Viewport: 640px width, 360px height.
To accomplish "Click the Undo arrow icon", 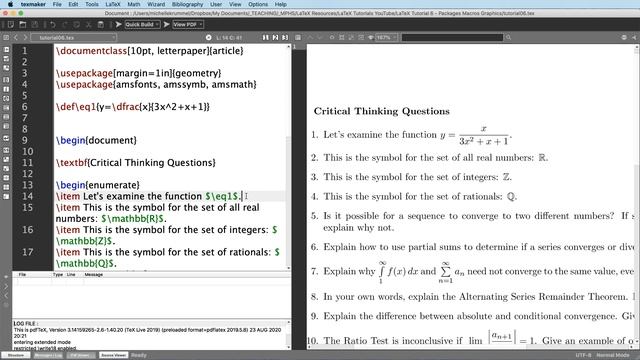I will tap(53, 24).
